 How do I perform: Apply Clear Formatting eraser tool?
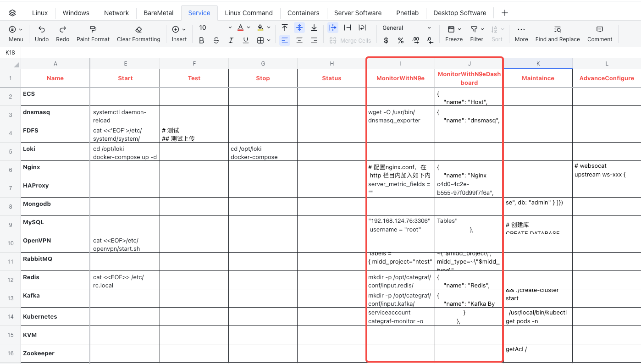tap(138, 34)
